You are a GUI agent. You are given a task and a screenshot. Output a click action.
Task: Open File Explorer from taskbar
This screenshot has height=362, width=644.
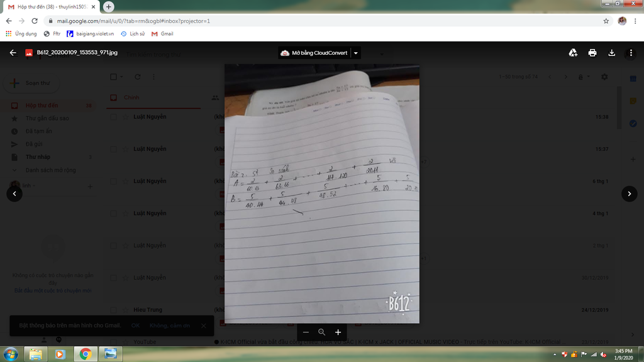[36, 354]
